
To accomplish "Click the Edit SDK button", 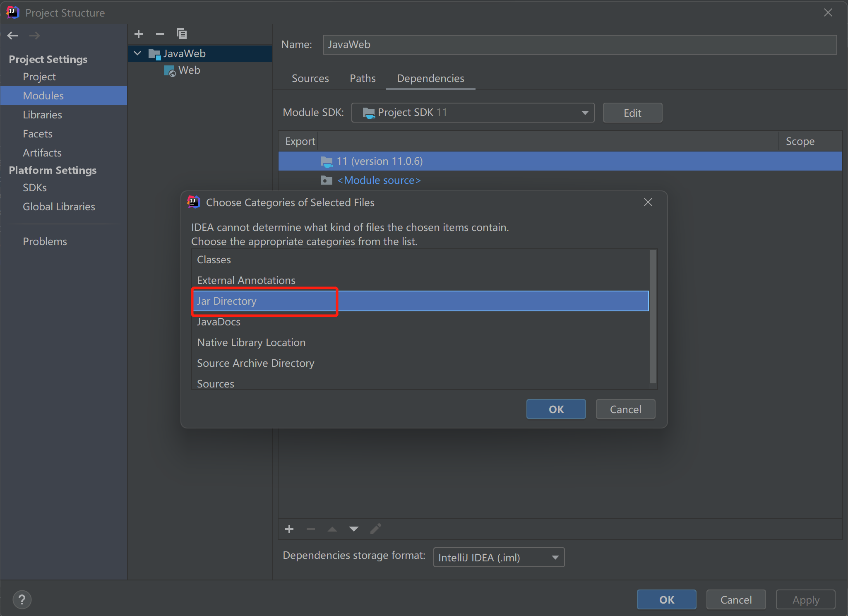I will 632,113.
